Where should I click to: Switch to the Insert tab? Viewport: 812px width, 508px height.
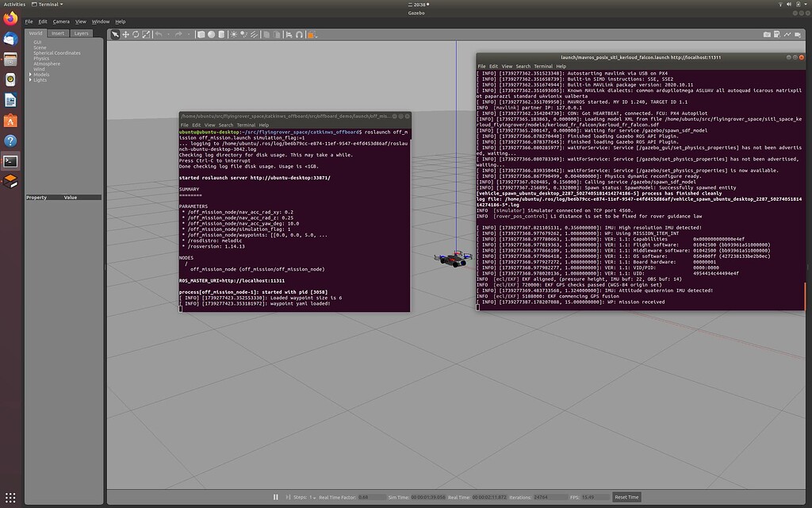[x=58, y=33]
